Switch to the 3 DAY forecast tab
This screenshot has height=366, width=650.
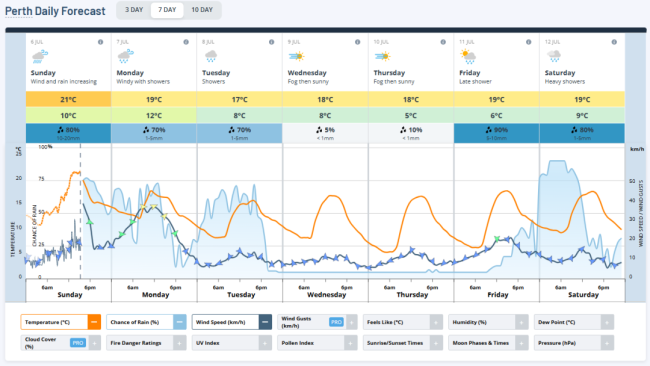tap(134, 10)
